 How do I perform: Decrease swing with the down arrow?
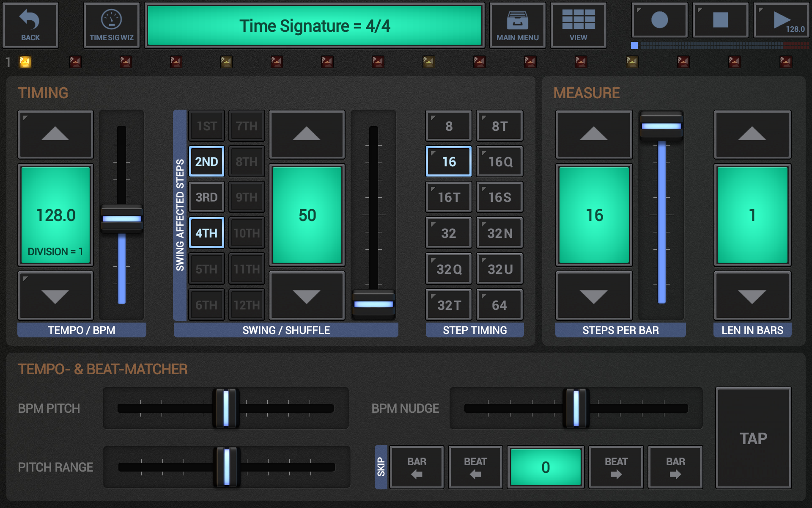coord(307,296)
